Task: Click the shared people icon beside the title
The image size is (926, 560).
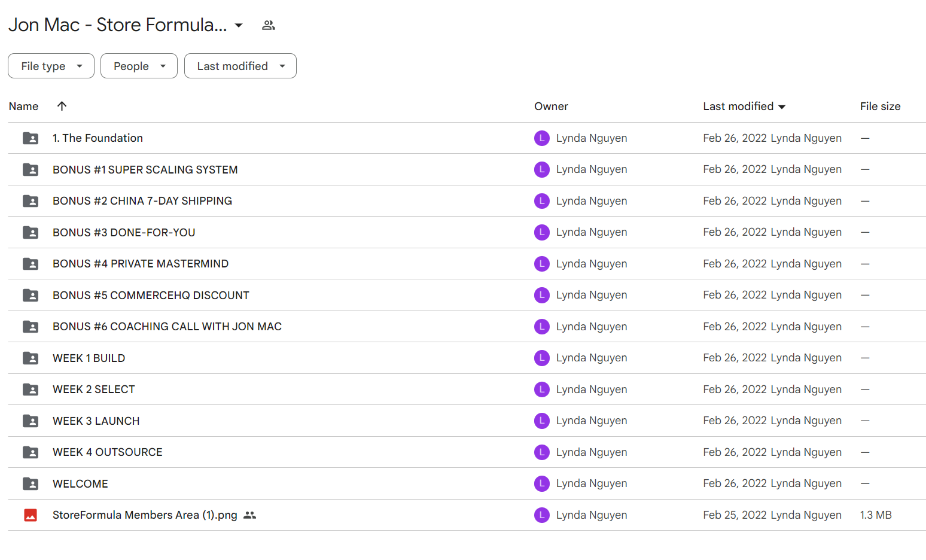Action: point(269,25)
